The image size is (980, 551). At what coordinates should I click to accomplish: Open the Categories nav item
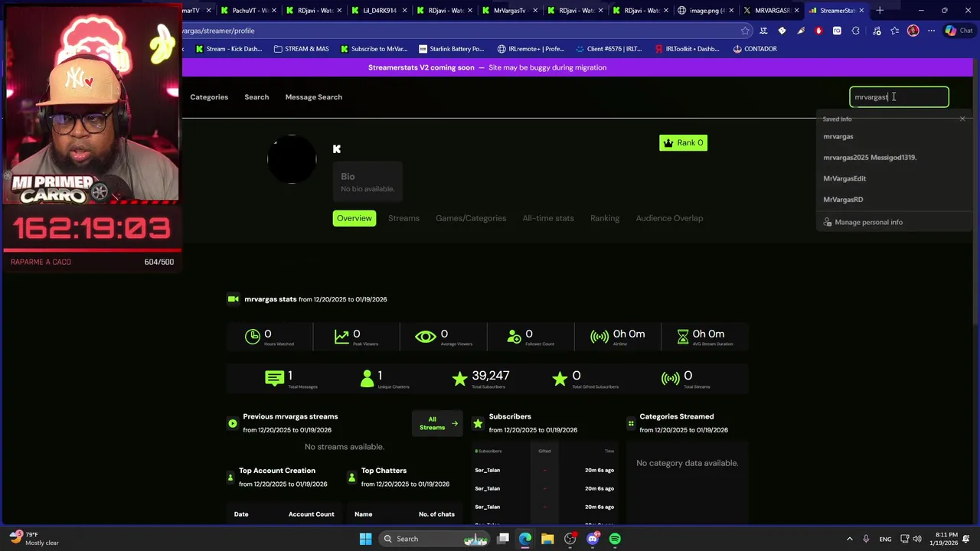coord(209,97)
